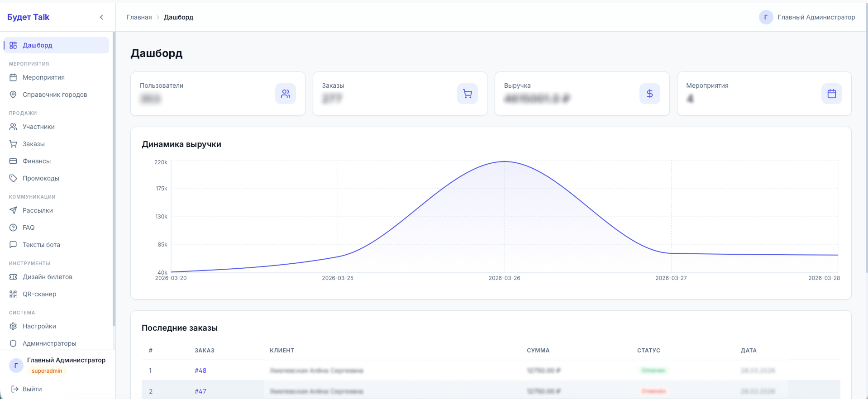Click the calendar icon in Мероприятия card
The image size is (868, 399).
(831, 94)
